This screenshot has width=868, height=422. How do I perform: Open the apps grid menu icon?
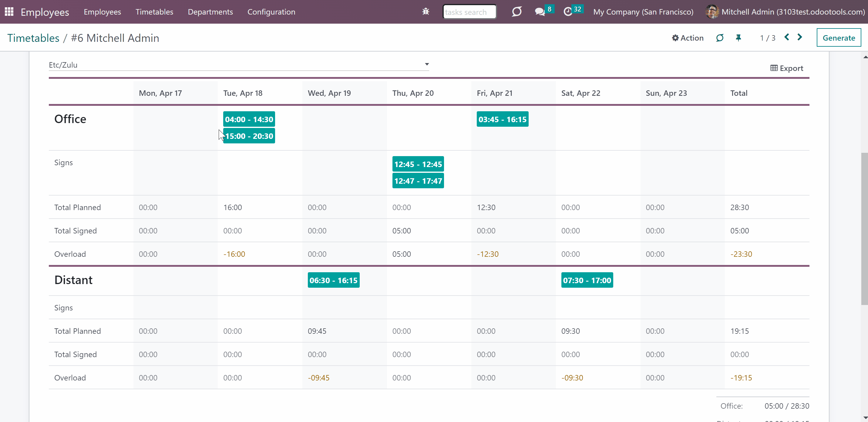pyautogui.click(x=9, y=12)
